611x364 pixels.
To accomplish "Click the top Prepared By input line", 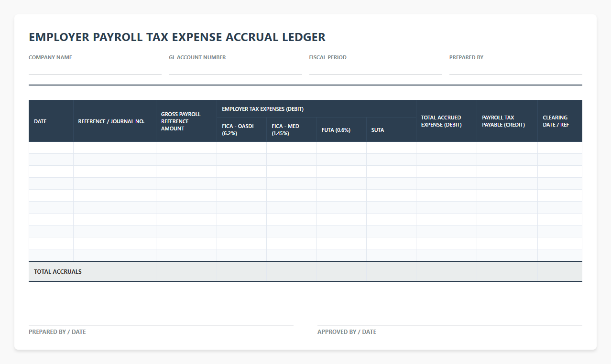I will coord(516,69).
